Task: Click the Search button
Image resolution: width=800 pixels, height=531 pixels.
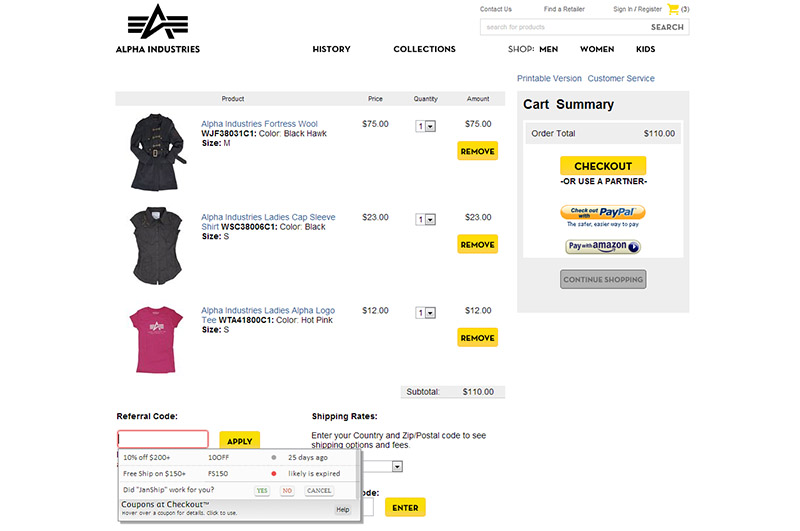Action: pyautogui.click(x=667, y=27)
